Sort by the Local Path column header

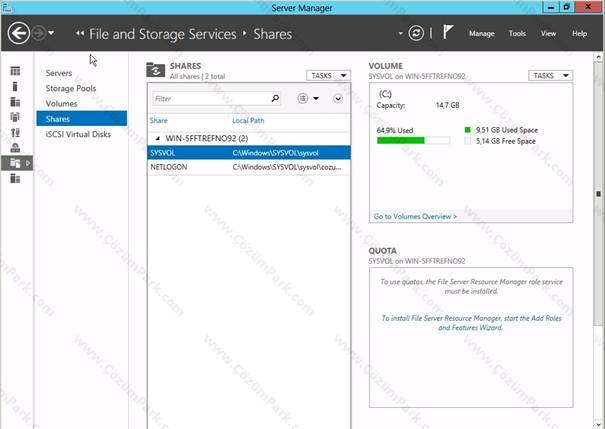(248, 120)
